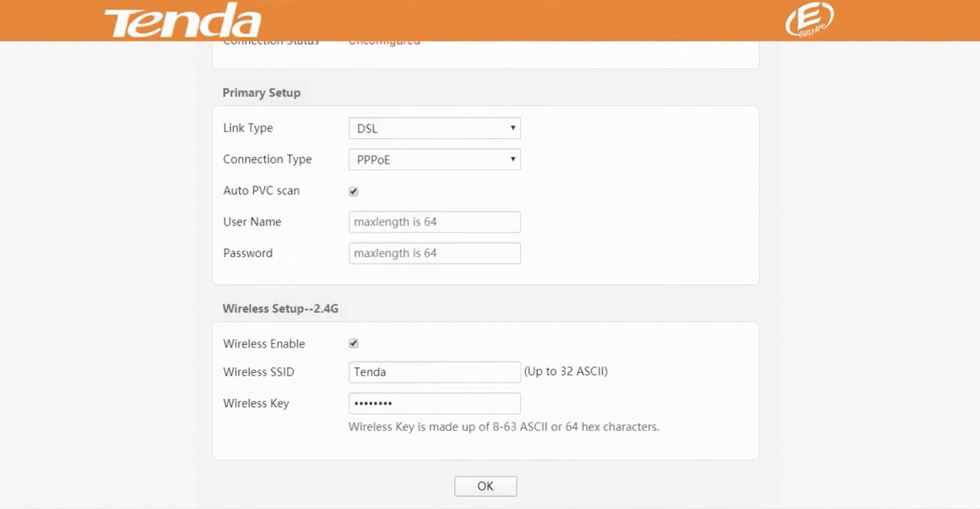Click the masked Wireless Key field

434,404
